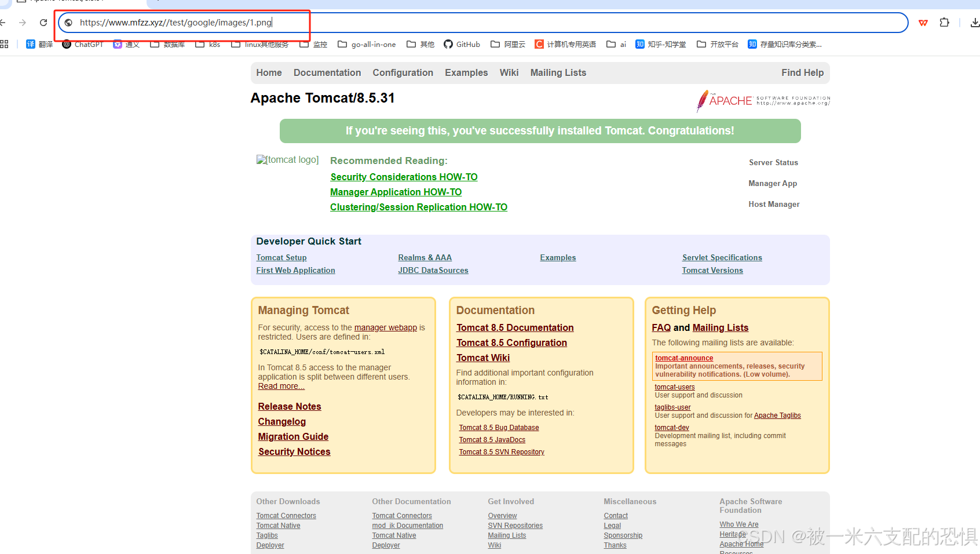980x554 pixels.
Task: Open the ChatGPT bookmark
Action: (x=82, y=44)
